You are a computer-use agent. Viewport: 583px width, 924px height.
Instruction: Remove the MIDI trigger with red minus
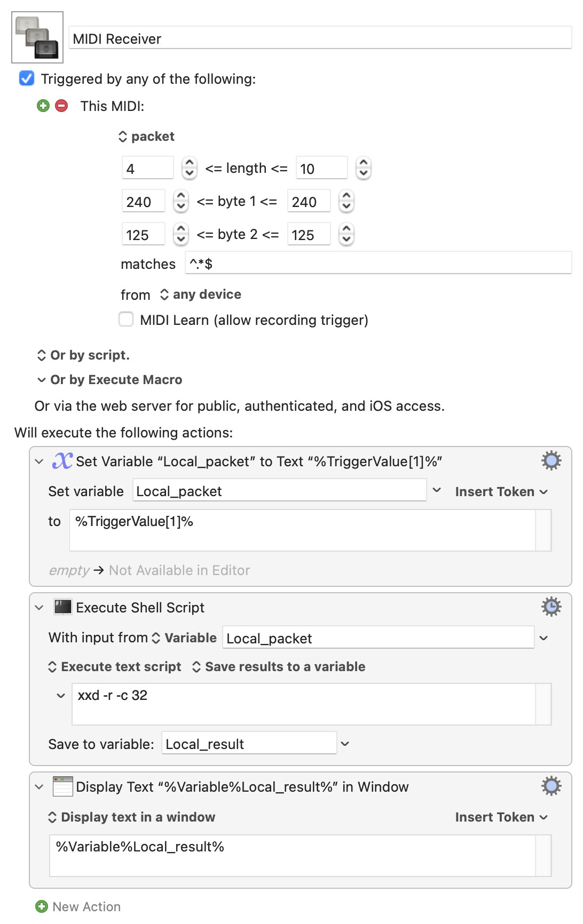pos(61,106)
